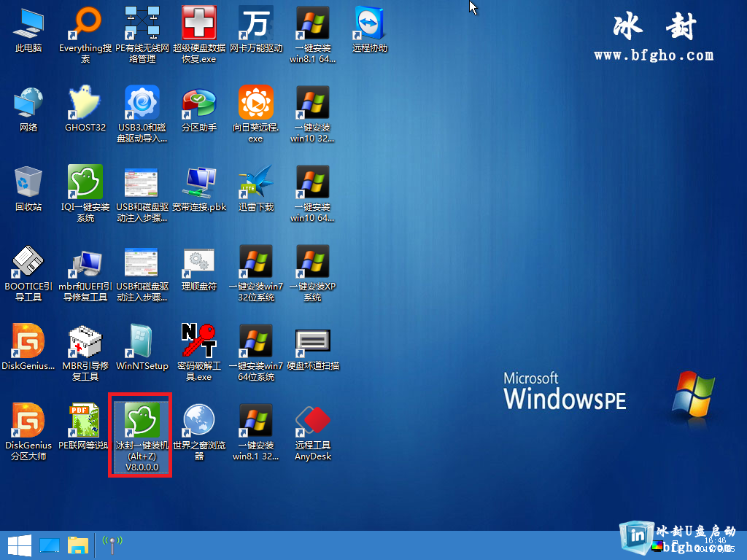The height and width of the screenshot is (560, 747).
Task: Open File Explorer from taskbar
Action: point(78,545)
